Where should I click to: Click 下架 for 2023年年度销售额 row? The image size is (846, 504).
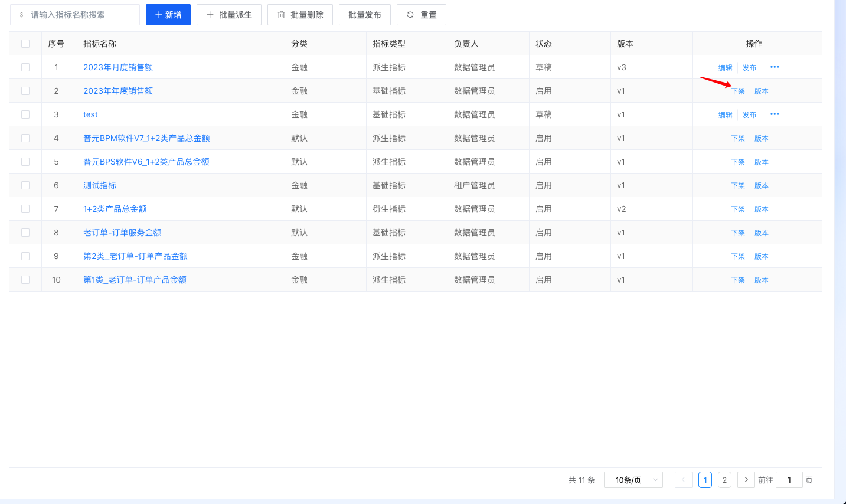[x=738, y=91]
